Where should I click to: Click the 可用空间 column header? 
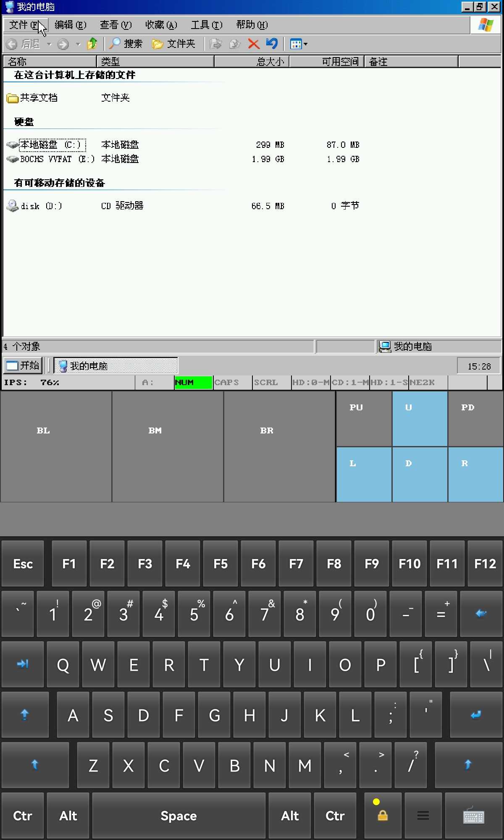327,62
